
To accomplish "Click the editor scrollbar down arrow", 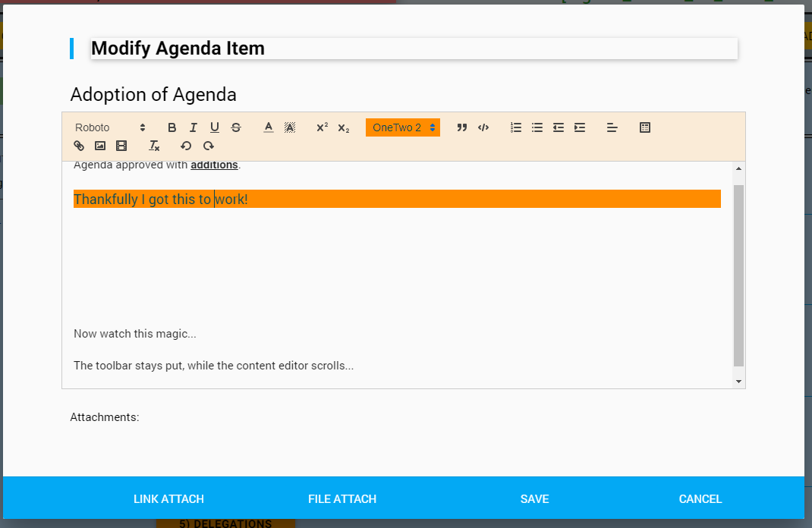I will 738,382.
